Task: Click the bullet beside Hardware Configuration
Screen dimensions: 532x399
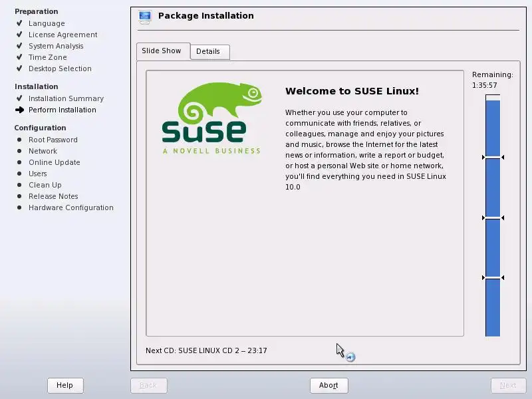Action: click(x=19, y=207)
